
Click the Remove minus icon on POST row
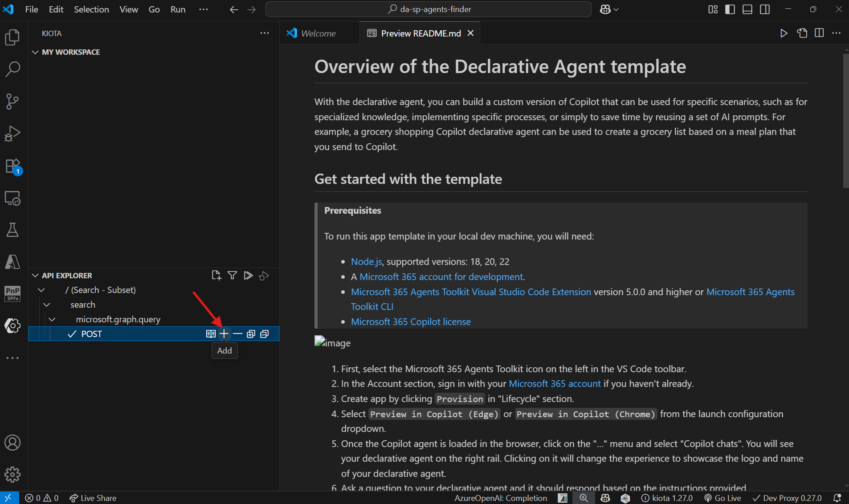(x=237, y=334)
